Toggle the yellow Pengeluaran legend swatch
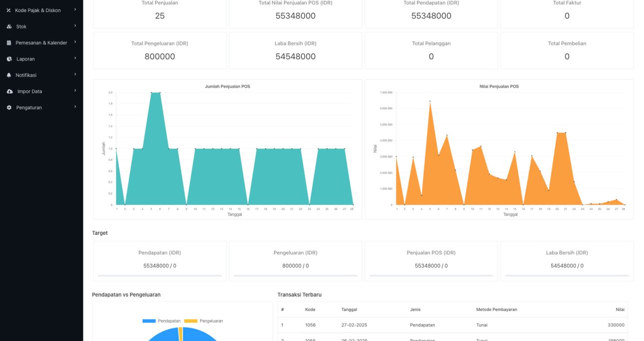Viewport: 644px width, 341px height. point(191,321)
